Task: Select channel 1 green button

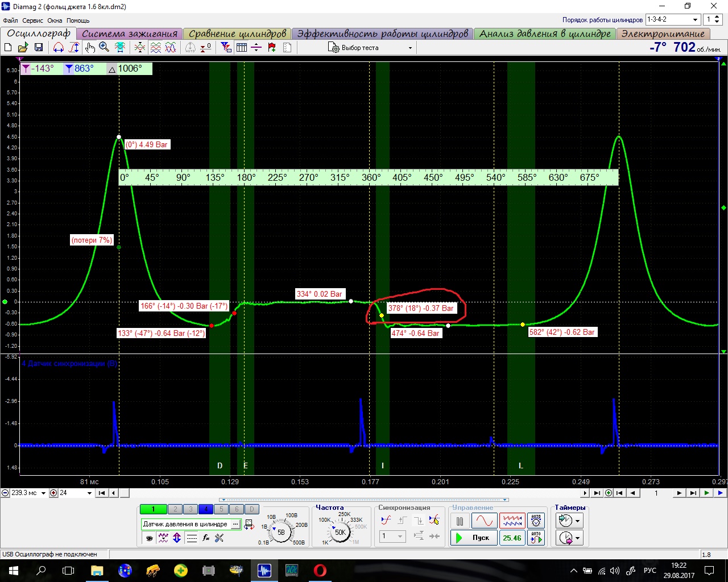Action: click(153, 509)
